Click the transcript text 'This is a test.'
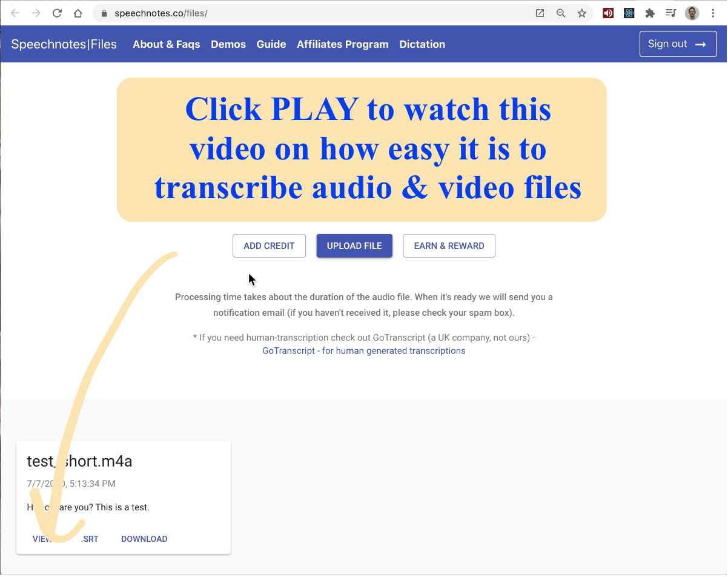Viewport: 728px width, 577px height. click(122, 507)
